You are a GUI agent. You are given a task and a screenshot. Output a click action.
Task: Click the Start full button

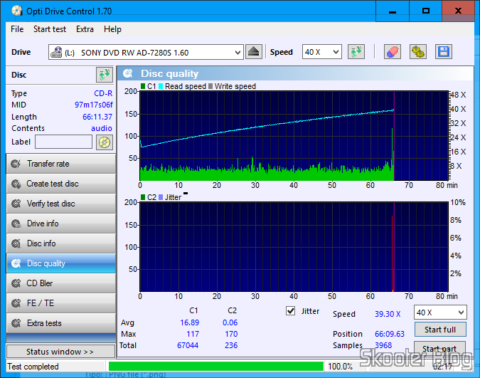click(440, 330)
